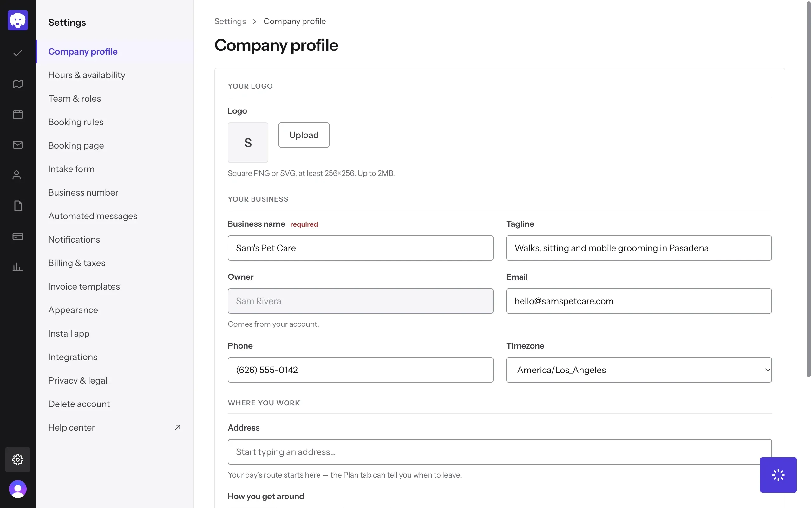
Task: Click the Tagline input field
Action: coord(639,248)
